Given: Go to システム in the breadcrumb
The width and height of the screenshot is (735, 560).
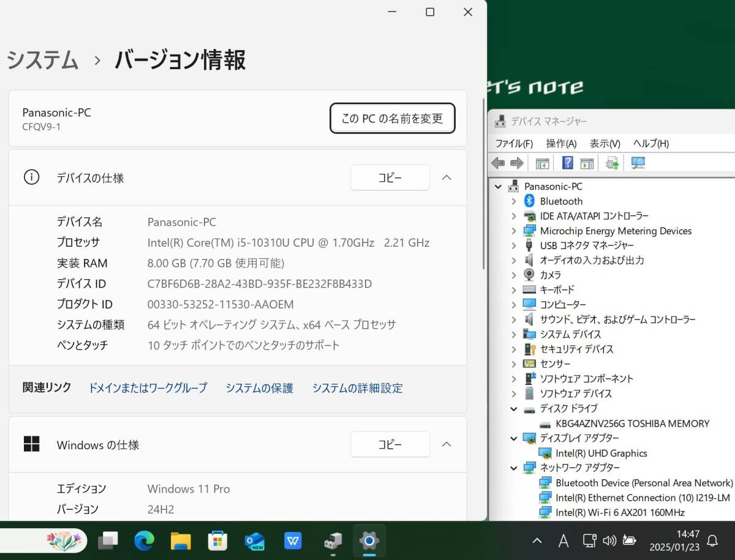Looking at the screenshot, I should [43, 61].
